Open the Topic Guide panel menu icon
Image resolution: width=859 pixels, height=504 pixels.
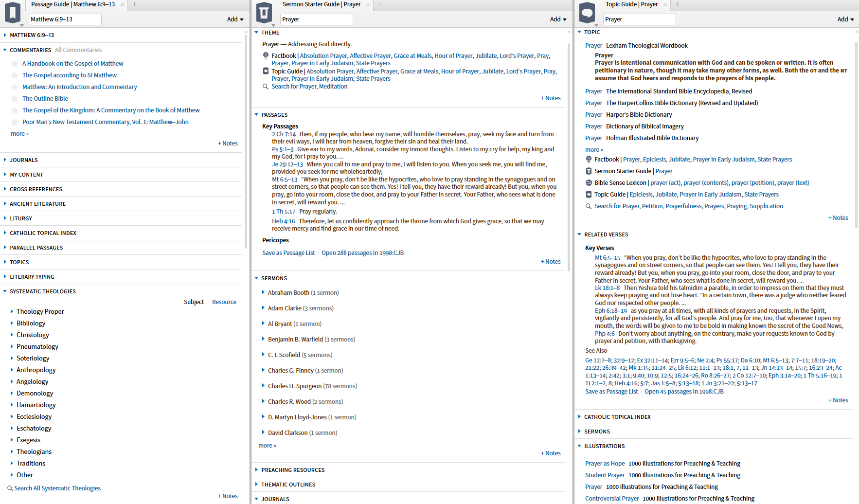[x=587, y=13]
